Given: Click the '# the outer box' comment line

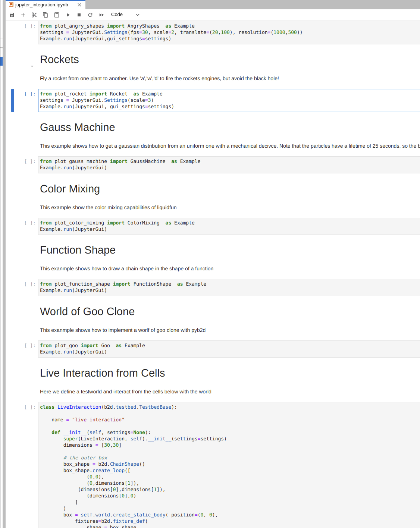Looking at the screenshot, I should (x=85, y=458).
